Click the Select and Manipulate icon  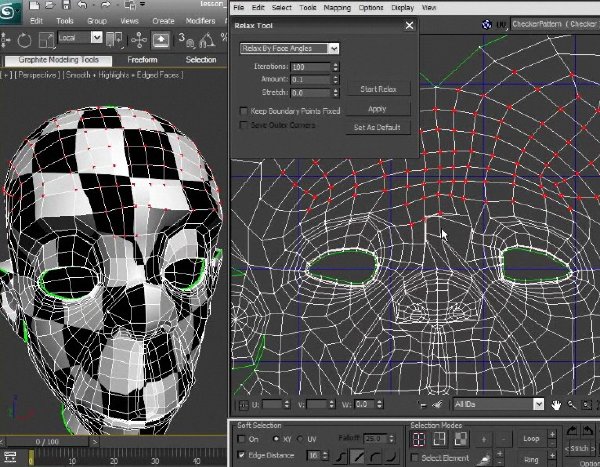tap(139, 40)
